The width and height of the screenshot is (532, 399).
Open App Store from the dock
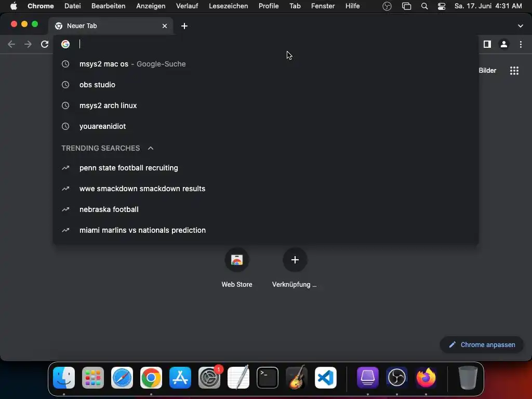[180, 378]
